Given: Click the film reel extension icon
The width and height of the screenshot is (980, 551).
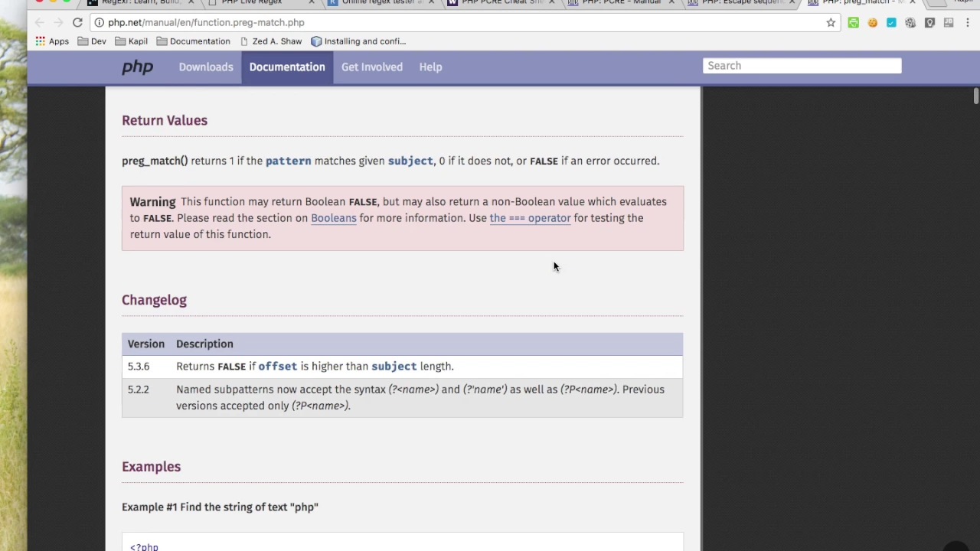Looking at the screenshot, I should click(910, 23).
